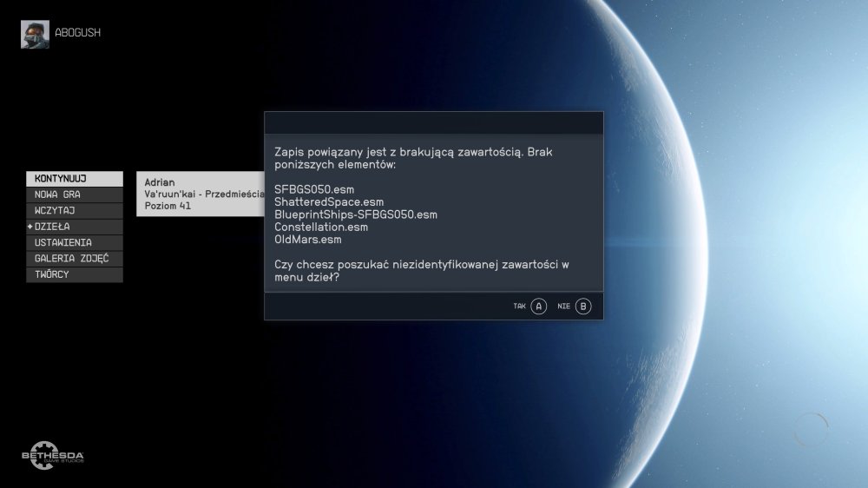
Task: Click the Poziom 41 level text
Action: coord(168,206)
